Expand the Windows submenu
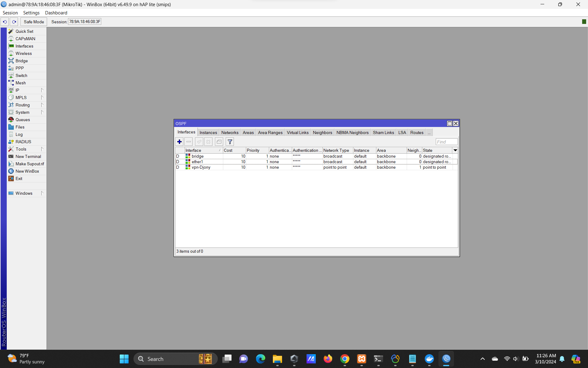Screen dimensions: 588x368 pos(27,193)
